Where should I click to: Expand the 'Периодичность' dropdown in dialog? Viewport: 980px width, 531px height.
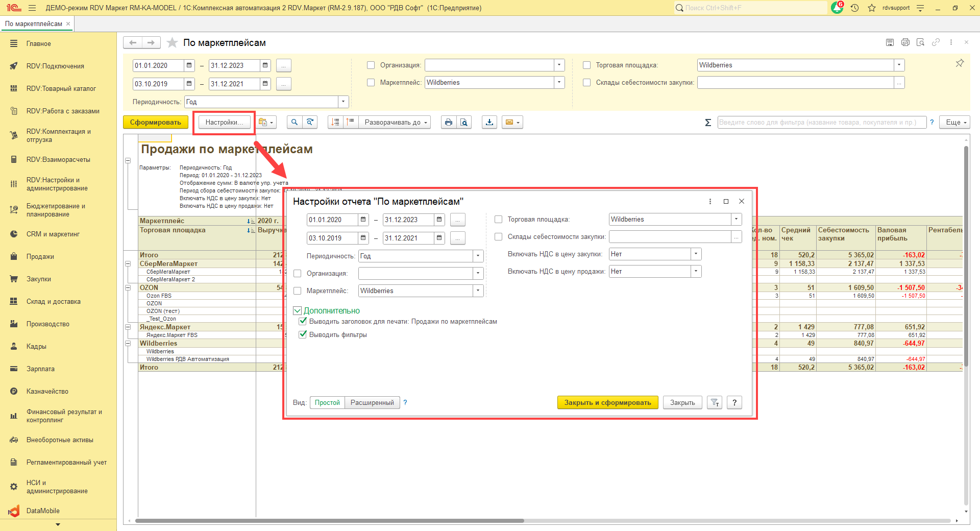(478, 256)
